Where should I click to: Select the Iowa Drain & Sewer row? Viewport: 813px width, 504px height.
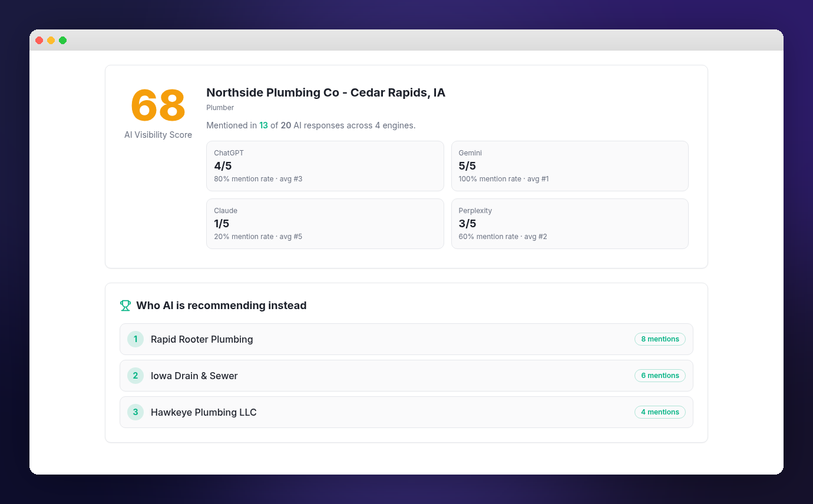click(x=406, y=376)
